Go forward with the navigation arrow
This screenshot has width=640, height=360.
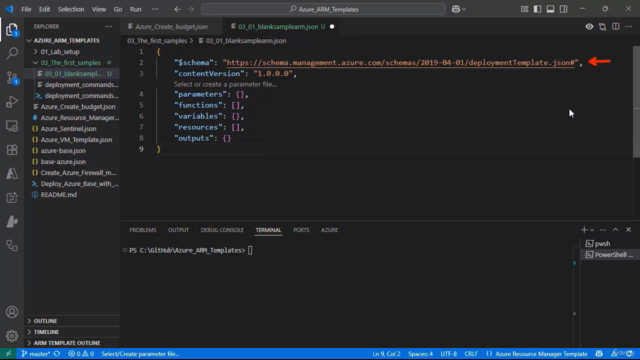pyautogui.click(x=191, y=9)
